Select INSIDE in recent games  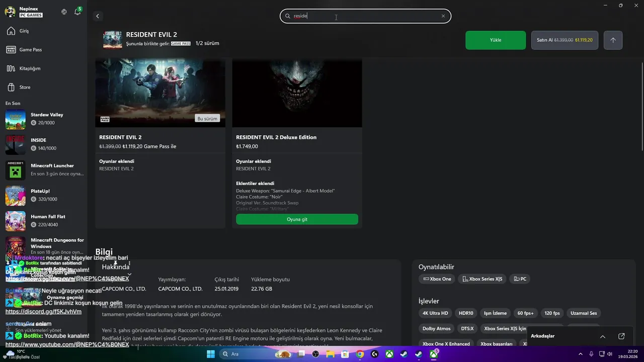click(x=44, y=144)
